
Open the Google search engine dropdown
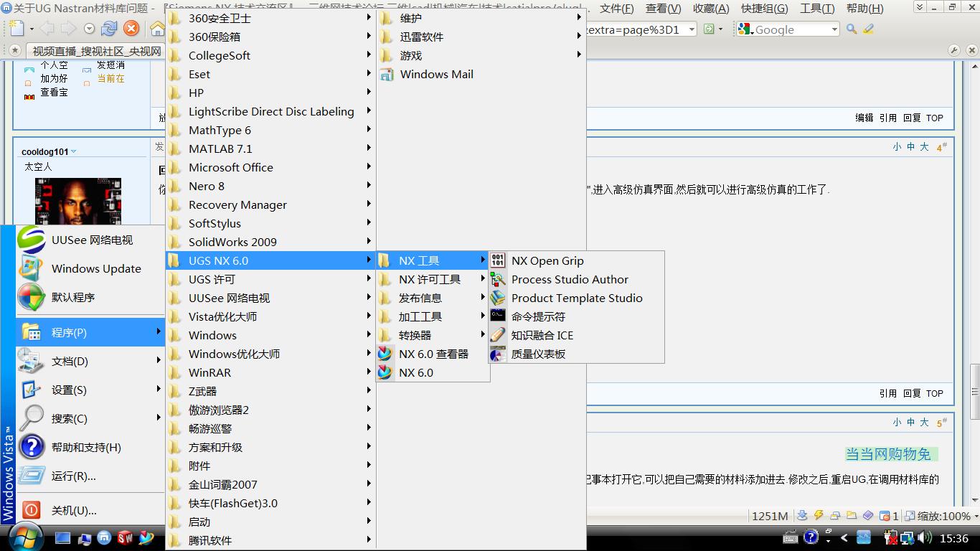[834, 29]
